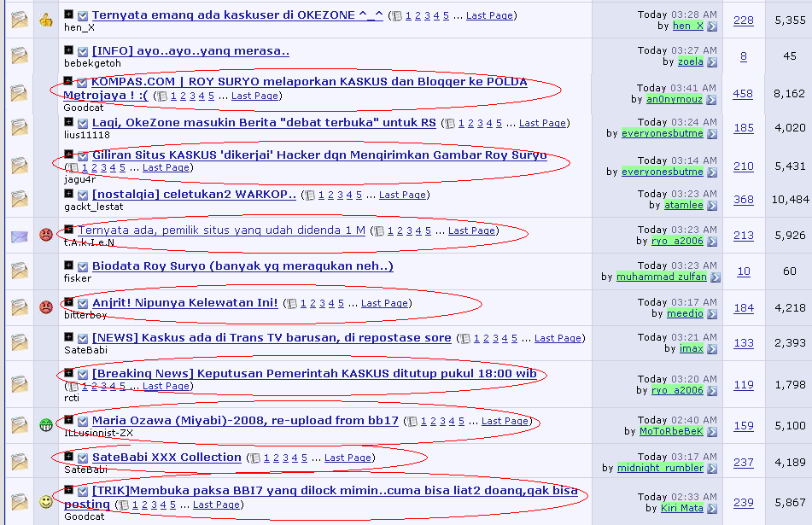The image size is (812, 525).
Task: Click multipage icon in 'SateBabi XXX Collection' row
Action: click(x=254, y=458)
